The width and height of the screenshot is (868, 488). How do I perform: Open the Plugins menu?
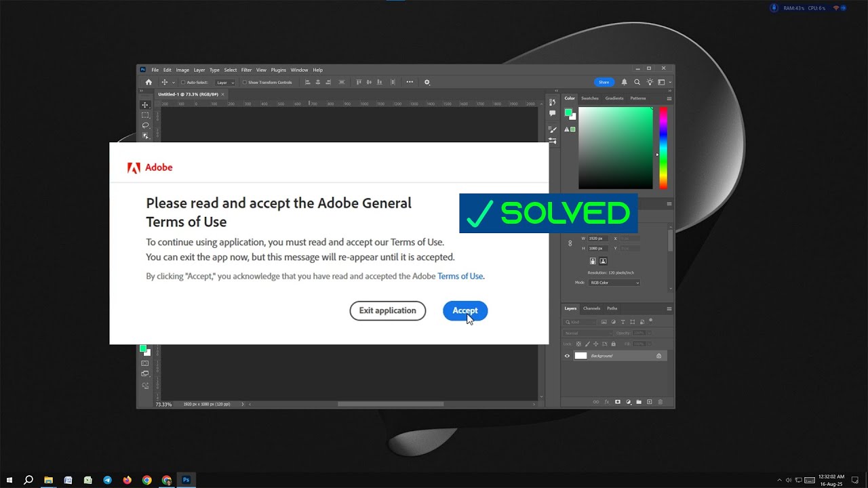279,70
